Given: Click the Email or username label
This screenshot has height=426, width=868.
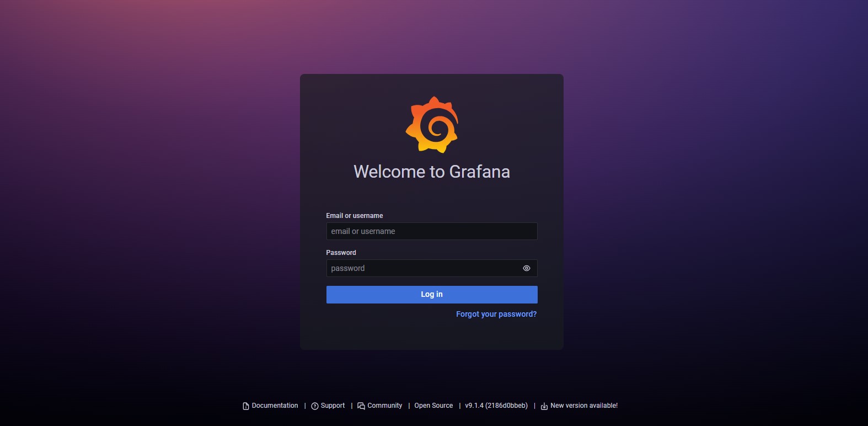Looking at the screenshot, I should 355,216.
